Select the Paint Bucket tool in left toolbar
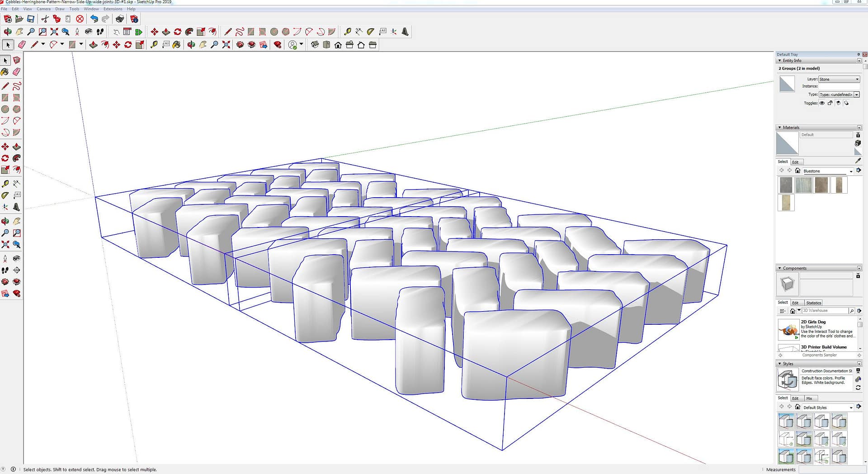 point(5,72)
